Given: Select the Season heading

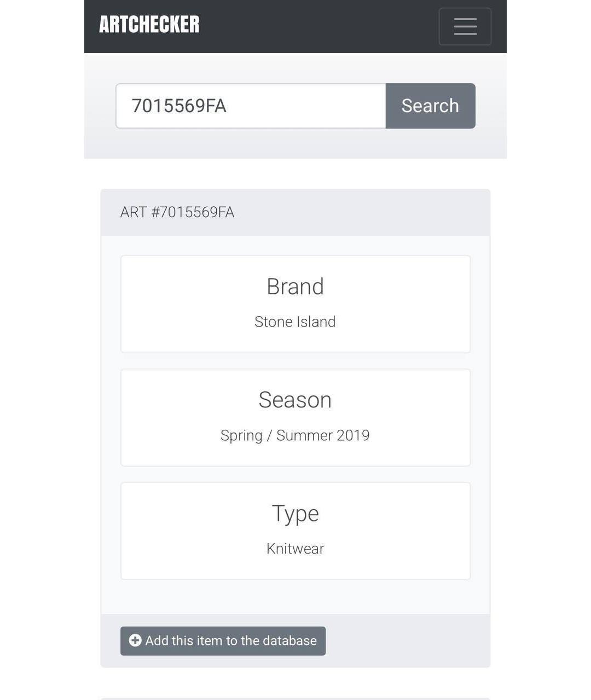Looking at the screenshot, I should click(x=295, y=400).
